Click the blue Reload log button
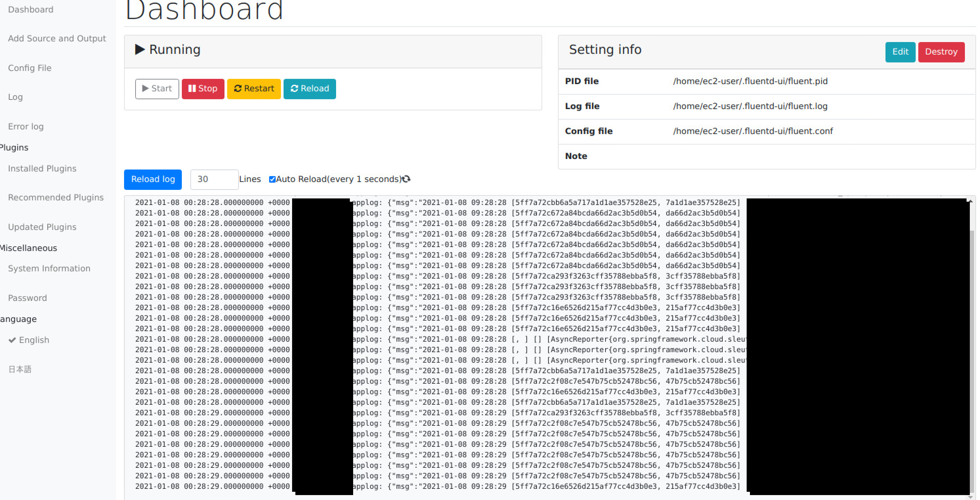The width and height of the screenshot is (980, 500). click(x=153, y=179)
